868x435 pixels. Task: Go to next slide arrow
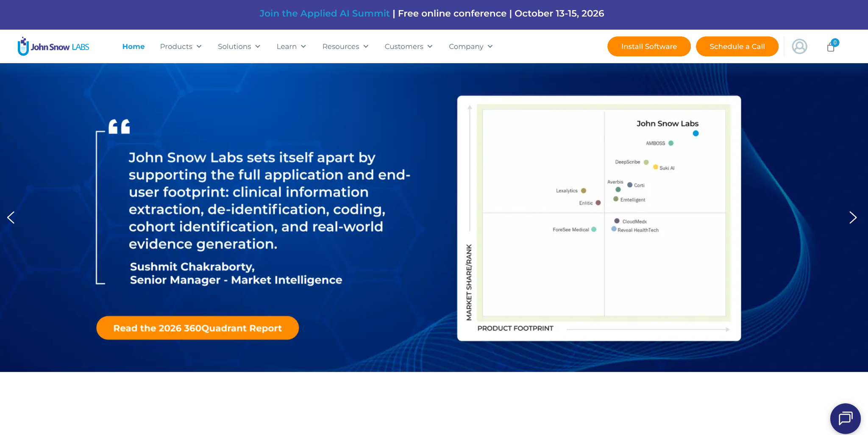click(x=853, y=218)
